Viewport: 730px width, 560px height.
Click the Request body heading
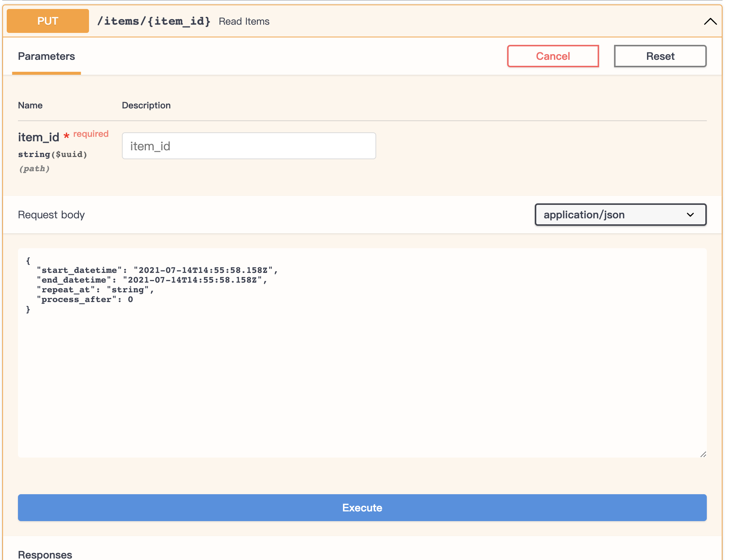51,215
